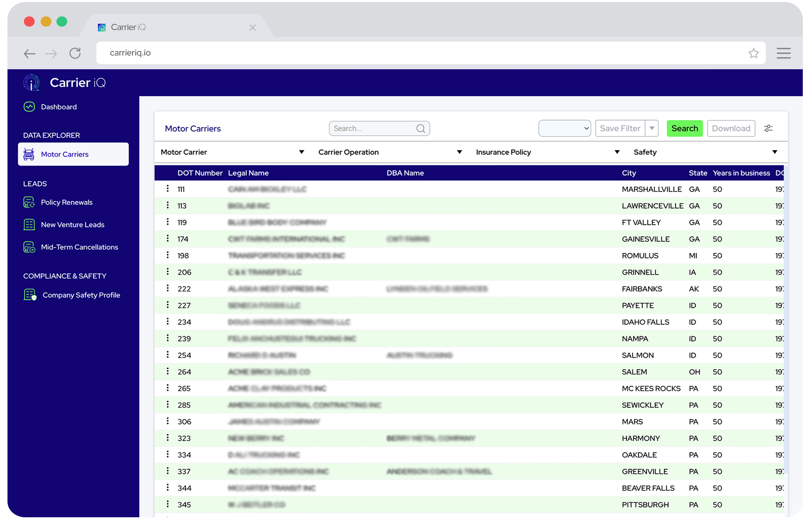812x519 pixels.
Task: Bookmark page with the star icon
Action: tap(753, 53)
